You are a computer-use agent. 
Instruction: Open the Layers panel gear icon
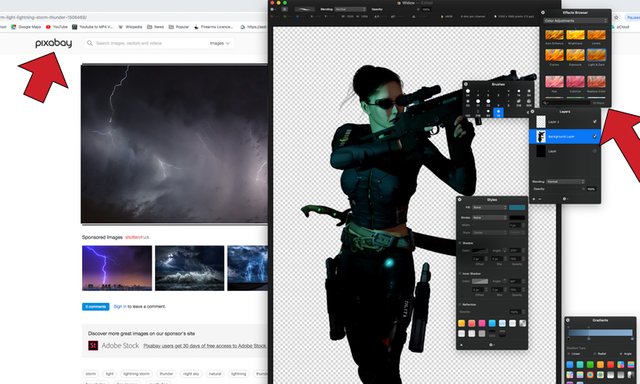coord(532,111)
